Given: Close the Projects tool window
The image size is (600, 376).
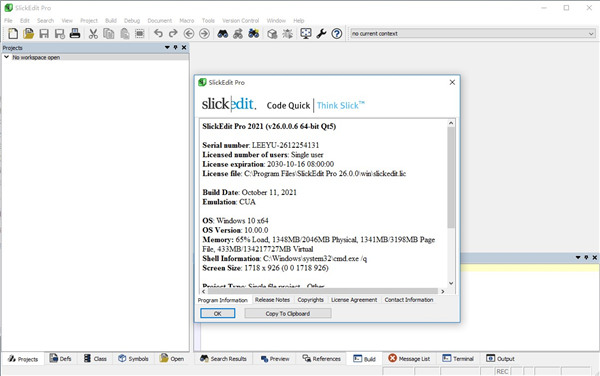Looking at the screenshot, I should pyautogui.click(x=184, y=47).
